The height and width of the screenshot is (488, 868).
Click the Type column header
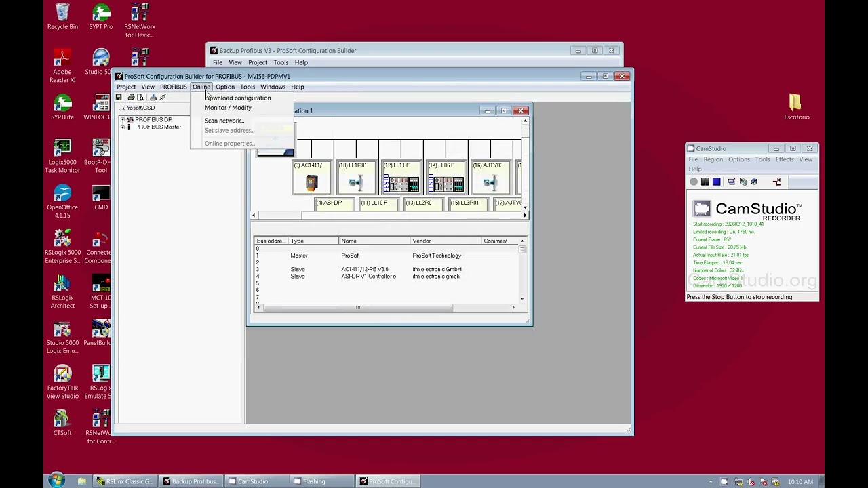(x=313, y=241)
